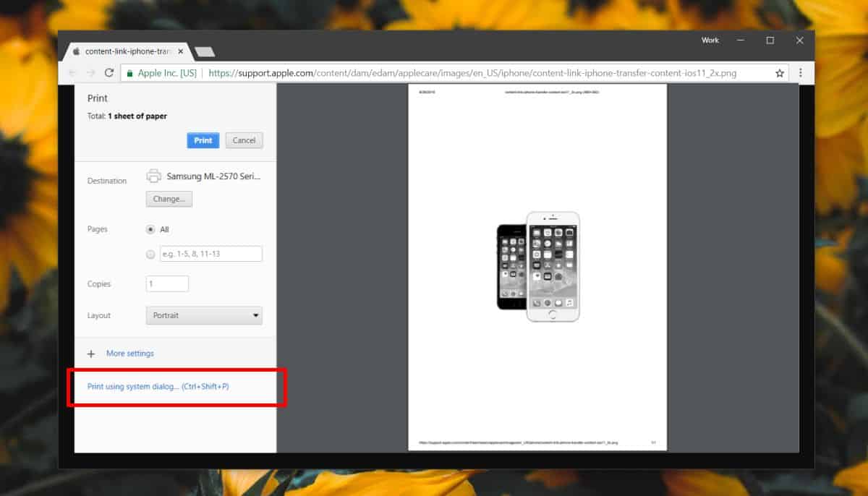Click the browser back arrow
Viewport: 868px width, 496px height.
click(x=72, y=73)
